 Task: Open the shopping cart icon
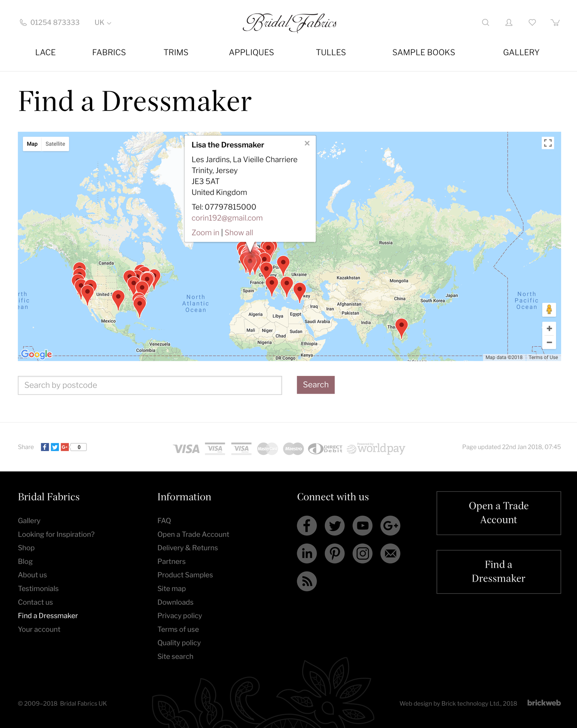pyautogui.click(x=555, y=23)
